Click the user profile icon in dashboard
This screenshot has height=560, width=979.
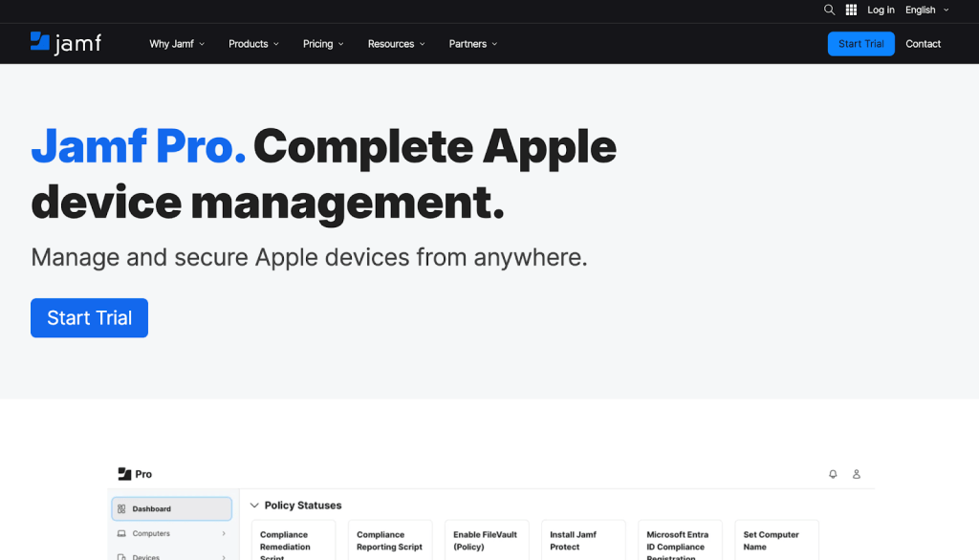tap(857, 474)
